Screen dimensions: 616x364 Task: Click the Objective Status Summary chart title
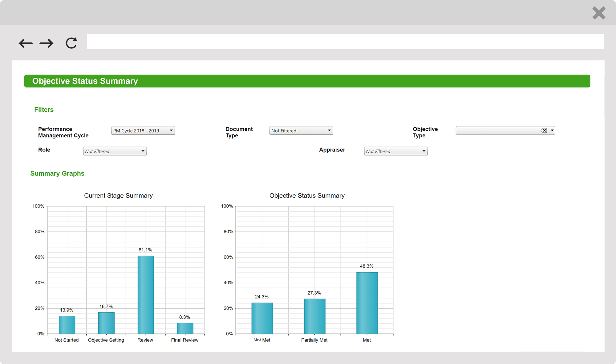(x=307, y=196)
